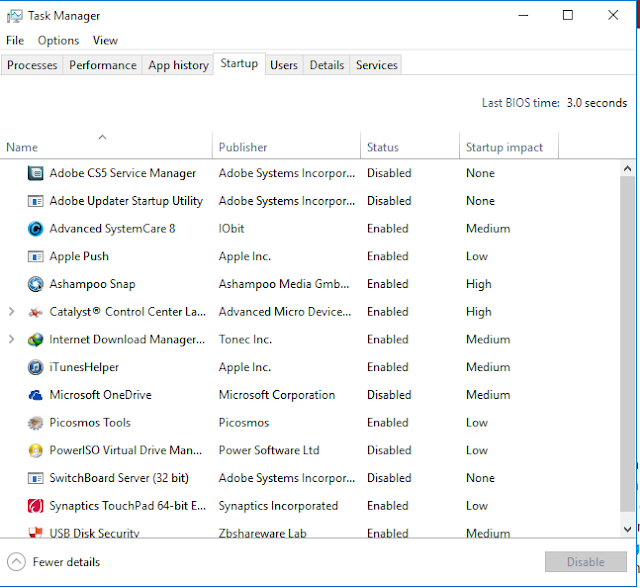Select the Startup tab

point(239,64)
